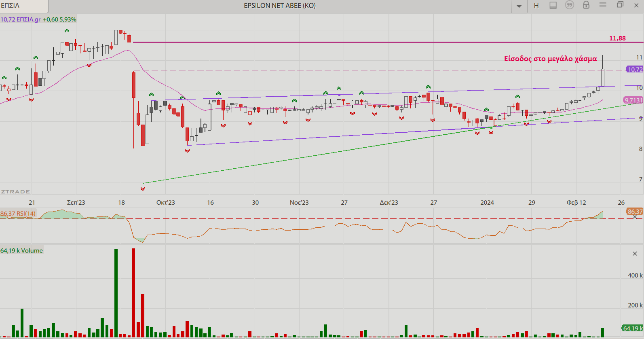
Task: Close the Volume indicator panel
Action: pyautogui.click(x=635, y=254)
